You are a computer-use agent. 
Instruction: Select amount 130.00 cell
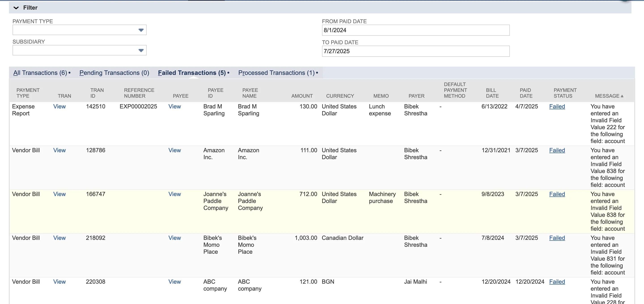[x=308, y=106]
